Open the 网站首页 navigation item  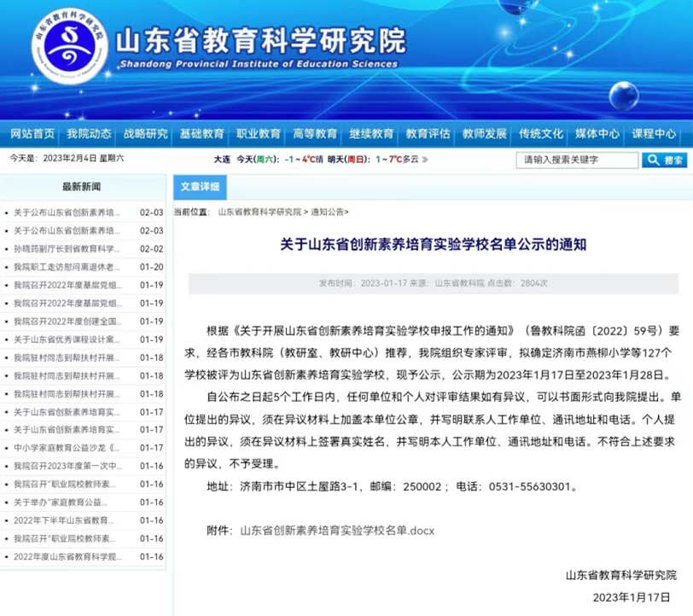coord(32,134)
